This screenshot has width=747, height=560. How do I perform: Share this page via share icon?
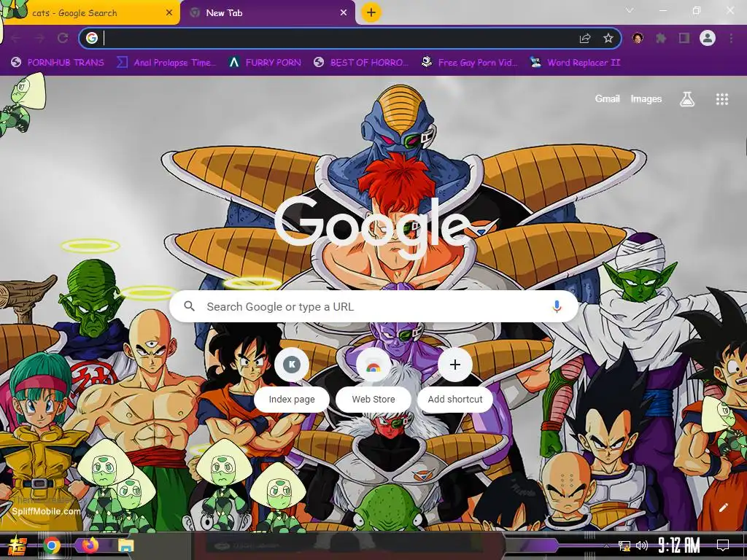[x=585, y=38]
